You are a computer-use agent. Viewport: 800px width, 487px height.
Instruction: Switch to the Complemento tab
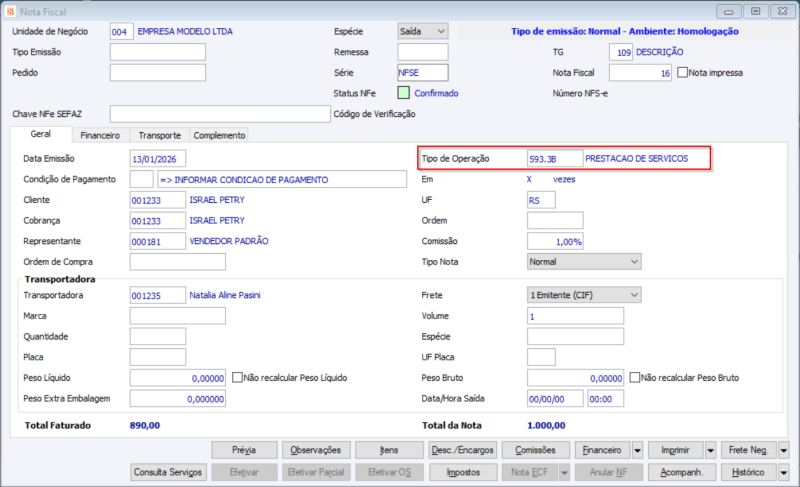[x=219, y=135]
